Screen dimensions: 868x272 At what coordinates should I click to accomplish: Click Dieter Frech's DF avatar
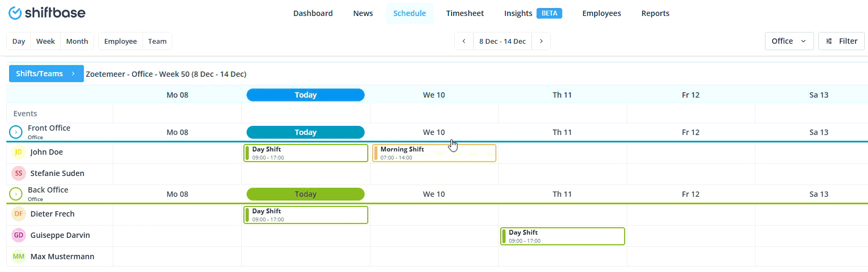pos(19,214)
